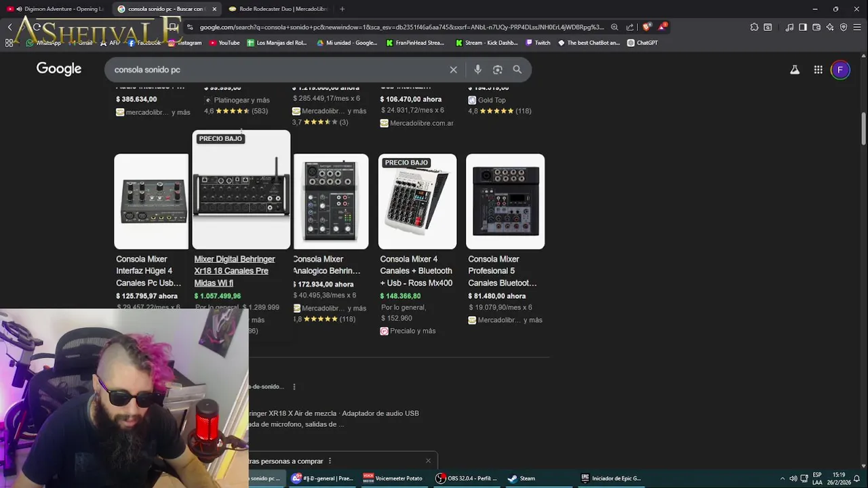This screenshot has width=868, height=488.
Task: Open the Google account avatar F
Action: [840, 69]
